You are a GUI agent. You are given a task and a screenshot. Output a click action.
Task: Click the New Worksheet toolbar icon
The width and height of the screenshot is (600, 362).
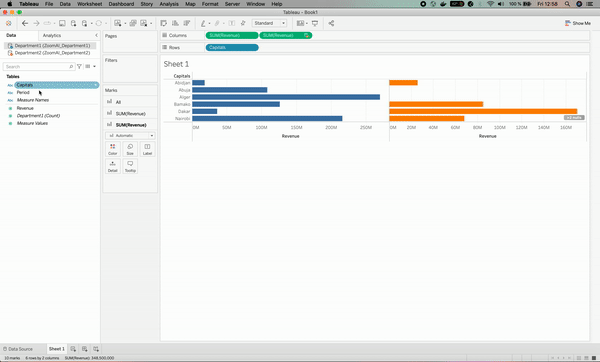(118, 23)
